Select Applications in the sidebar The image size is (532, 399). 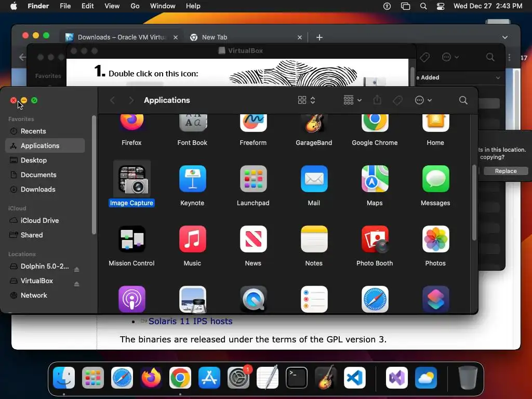tap(45, 145)
